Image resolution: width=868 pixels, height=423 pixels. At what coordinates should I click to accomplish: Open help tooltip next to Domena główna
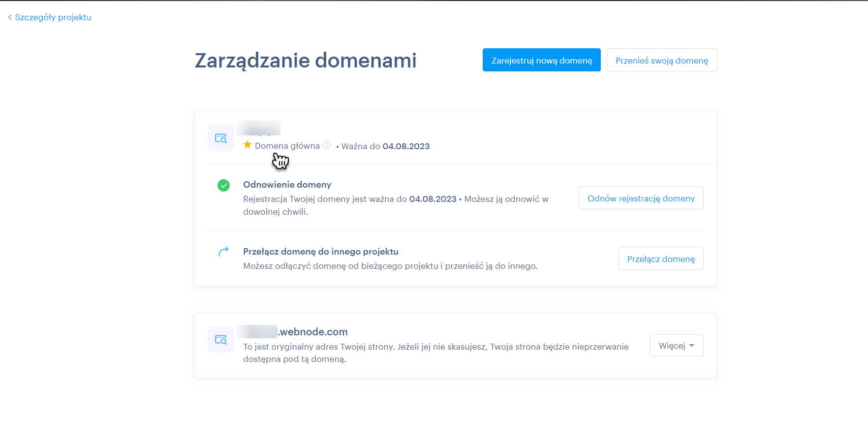[327, 145]
